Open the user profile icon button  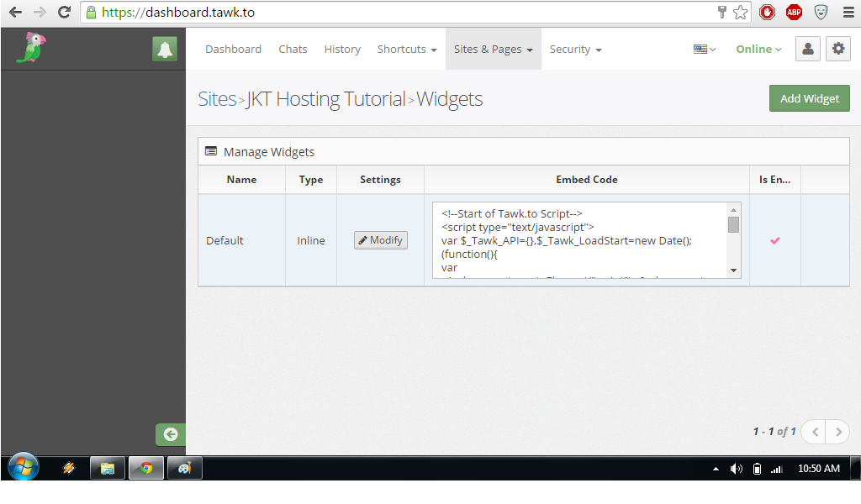808,49
